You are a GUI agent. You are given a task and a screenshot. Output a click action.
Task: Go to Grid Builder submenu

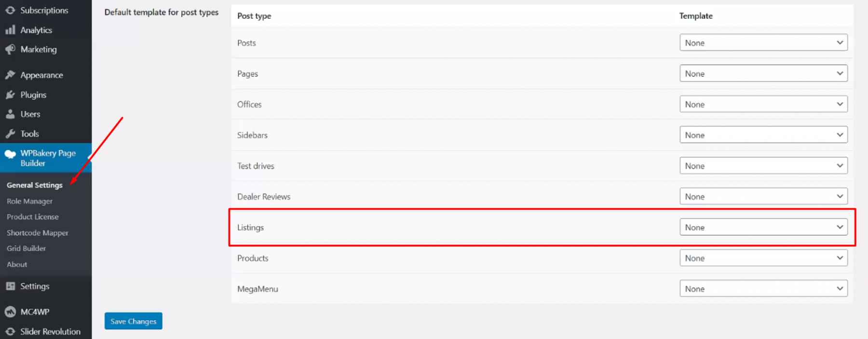pos(26,248)
